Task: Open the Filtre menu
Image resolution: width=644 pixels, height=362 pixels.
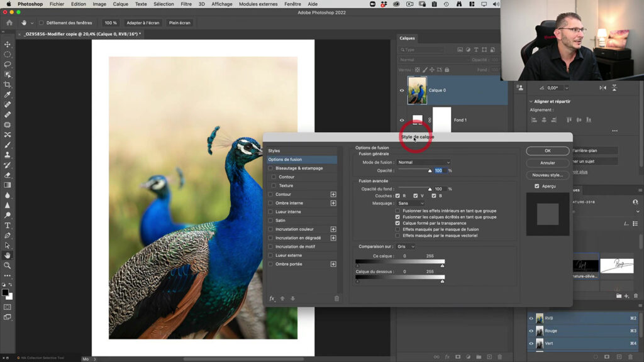Action: point(187,4)
